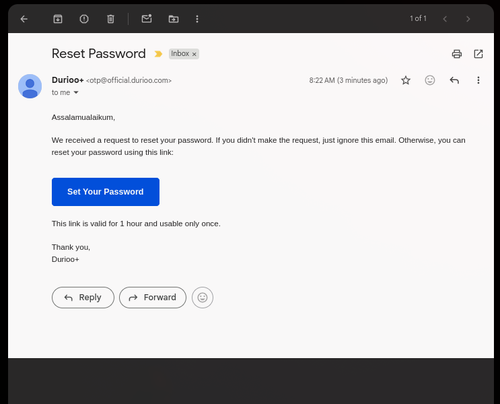Image resolution: width=500 pixels, height=404 pixels.
Task: Open the message more options menu
Action: [x=478, y=80]
